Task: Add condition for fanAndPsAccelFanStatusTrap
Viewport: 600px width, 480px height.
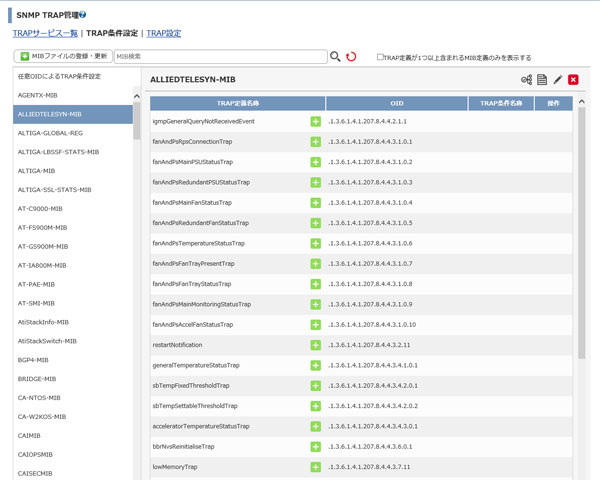Action: pyautogui.click(x=316, y=325)
